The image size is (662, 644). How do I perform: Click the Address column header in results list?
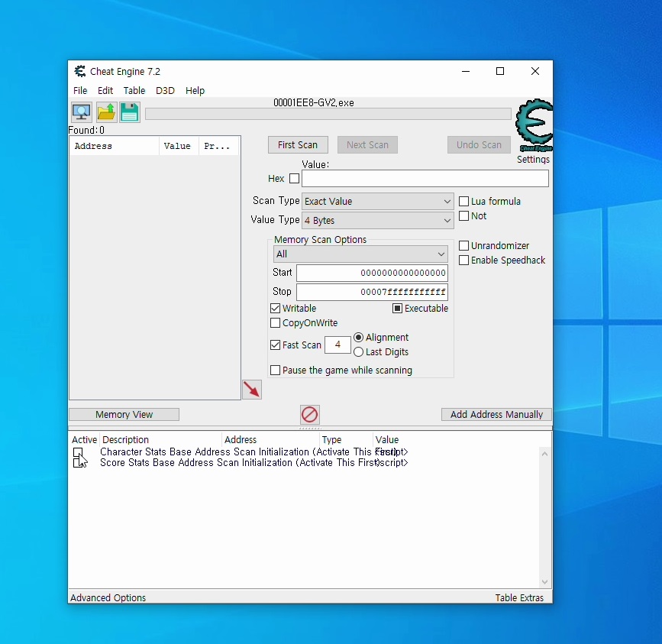point(114,146)
